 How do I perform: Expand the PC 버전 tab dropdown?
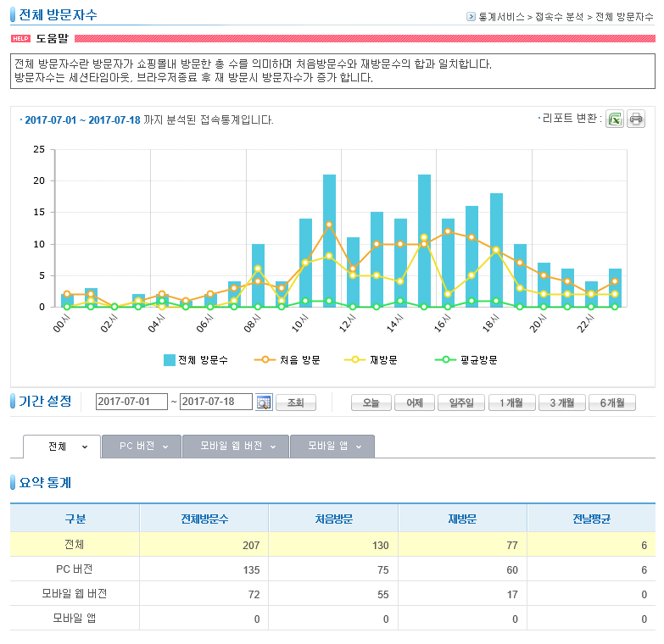click(165, 447)
